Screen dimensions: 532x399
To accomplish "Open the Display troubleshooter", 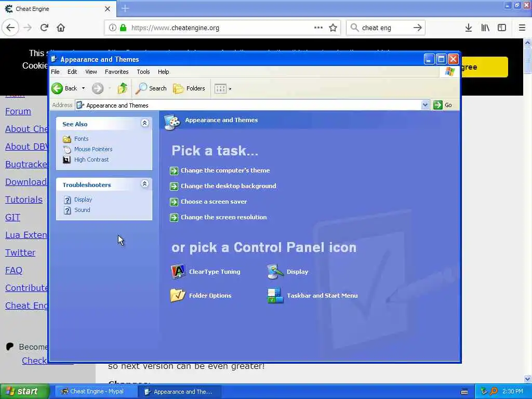I will (x=83, y=199).
